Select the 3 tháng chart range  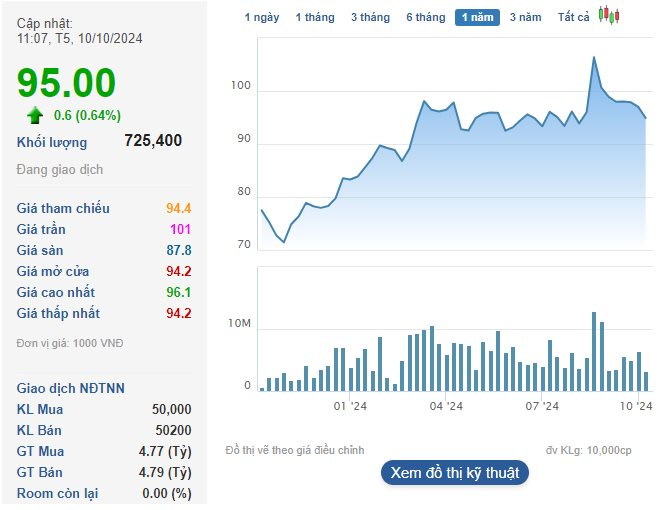point(370,17)
